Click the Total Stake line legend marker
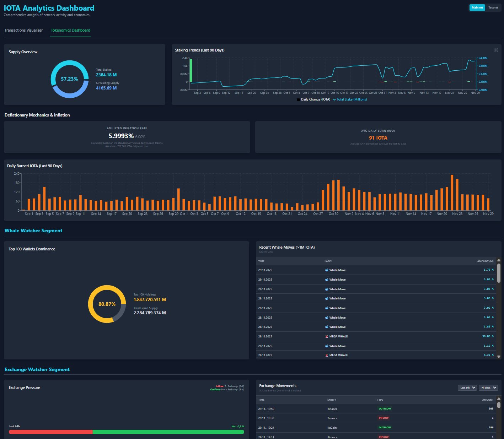The height and width of the screenshot is (439, 504). point(334,99)
